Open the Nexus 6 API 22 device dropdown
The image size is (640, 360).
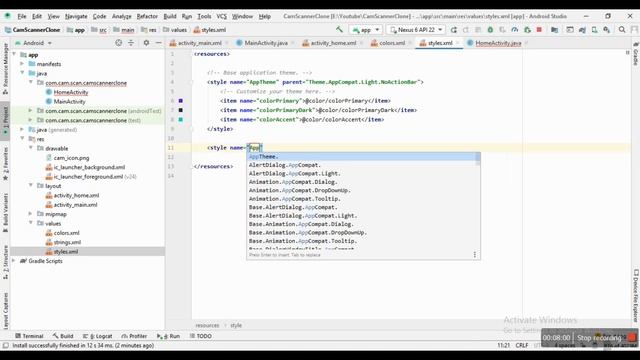click(x=416, y=30)
